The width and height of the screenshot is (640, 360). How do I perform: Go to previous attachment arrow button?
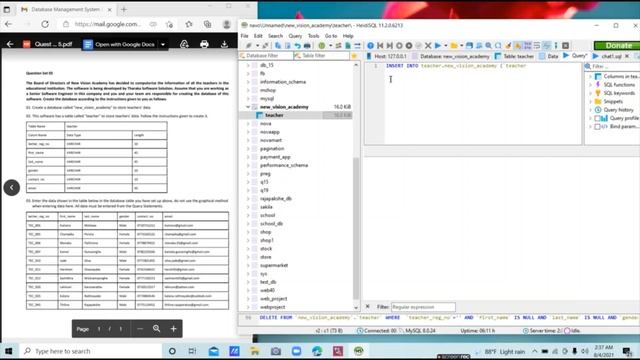coord(11,188)
